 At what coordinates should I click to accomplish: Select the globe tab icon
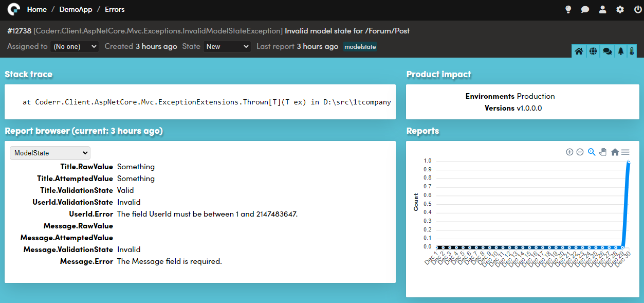[593, 51]
